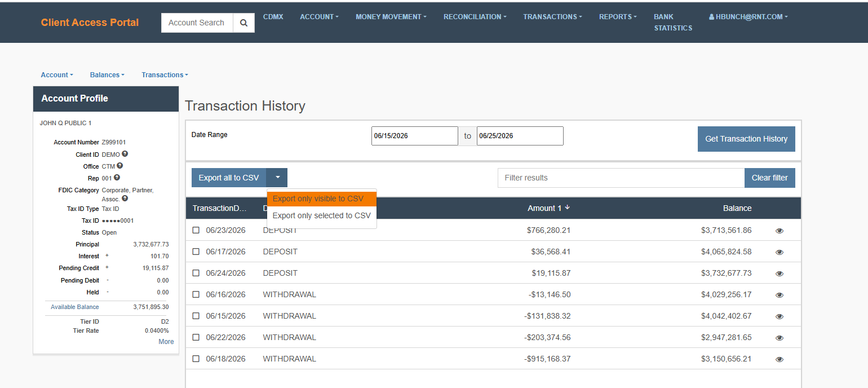Click the Amount 1 column header
Viewport: 868px width, 388px height.
(x=544, y=208)
